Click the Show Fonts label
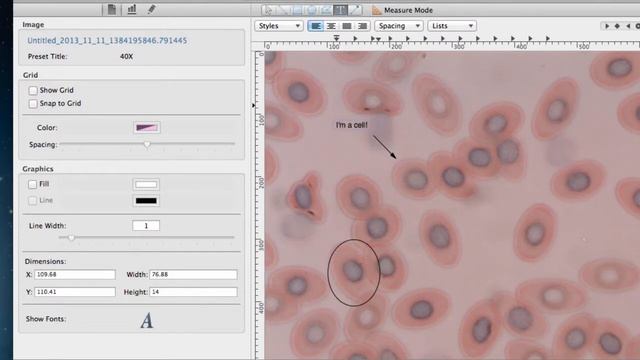The width and height of the screenshot is (640, 360). [x=46, y=319]
